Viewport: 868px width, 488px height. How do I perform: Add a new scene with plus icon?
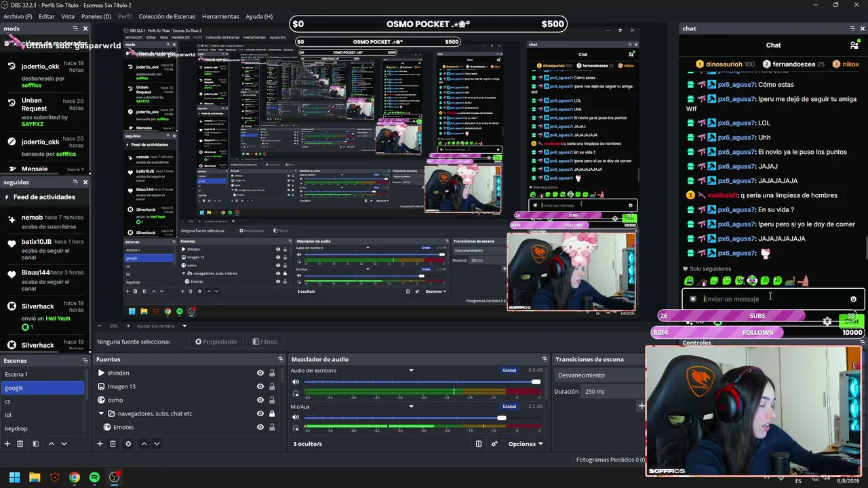pyautogui.click(x=7, y=444)
